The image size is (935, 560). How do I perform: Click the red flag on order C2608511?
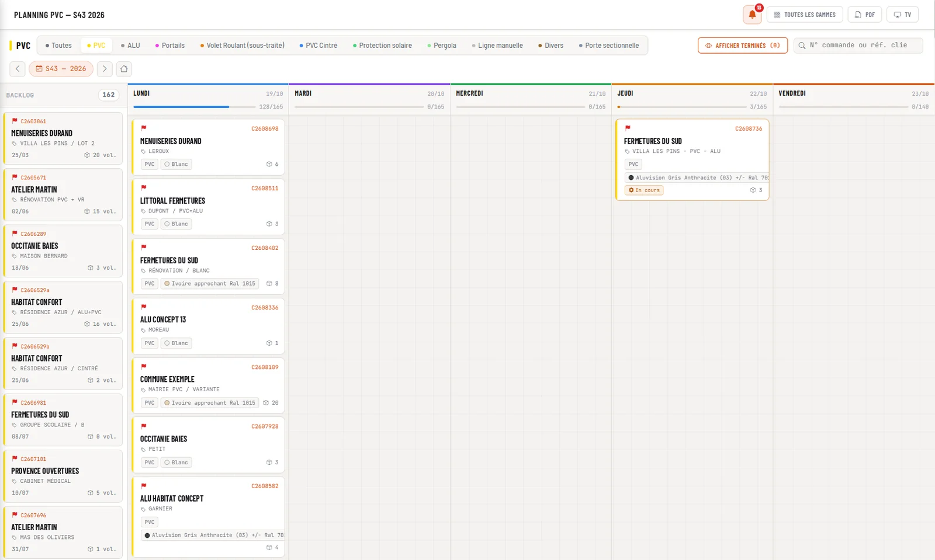(x=144, y=187)
